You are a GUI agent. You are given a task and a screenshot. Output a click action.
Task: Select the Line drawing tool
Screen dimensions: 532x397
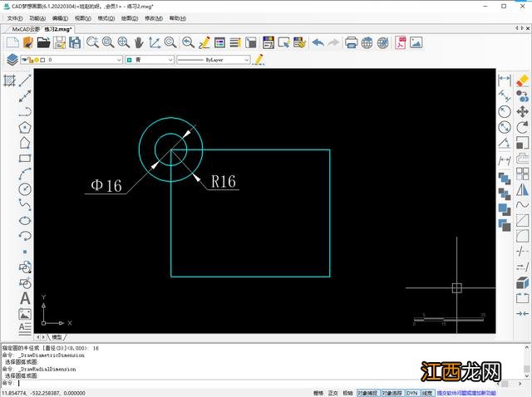click(25, 81)
